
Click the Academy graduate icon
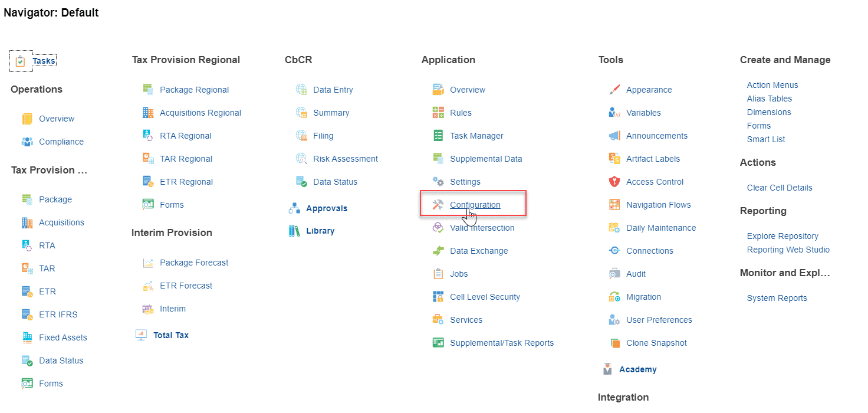pyautogui.click(x=607, y=369)
